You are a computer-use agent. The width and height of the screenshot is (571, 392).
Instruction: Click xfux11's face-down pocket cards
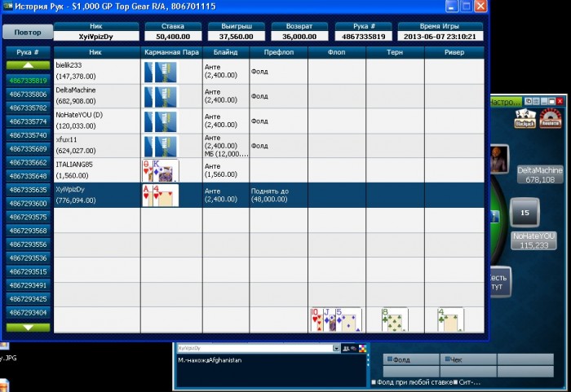tap(161, 146)
